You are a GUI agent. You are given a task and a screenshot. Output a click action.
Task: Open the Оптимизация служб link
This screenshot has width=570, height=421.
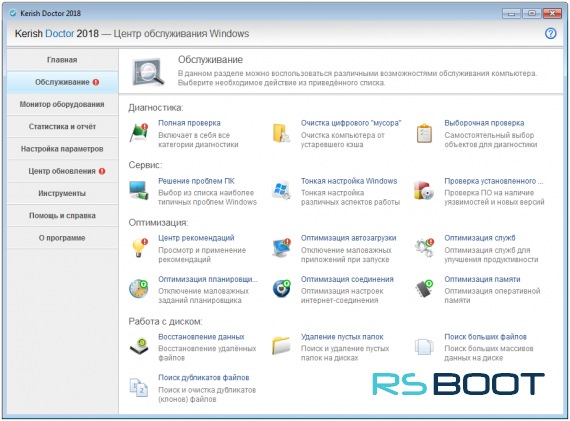tap(479, 238)
